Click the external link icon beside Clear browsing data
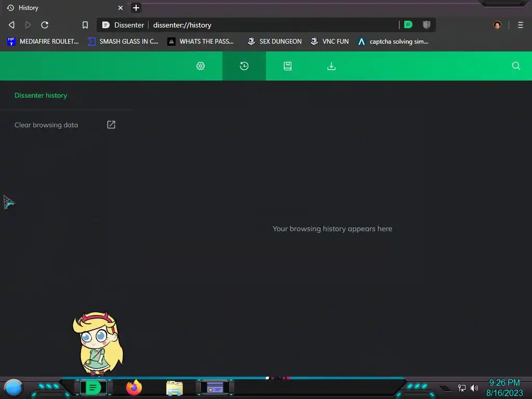532x399 pixels. (x=111, y=125)
